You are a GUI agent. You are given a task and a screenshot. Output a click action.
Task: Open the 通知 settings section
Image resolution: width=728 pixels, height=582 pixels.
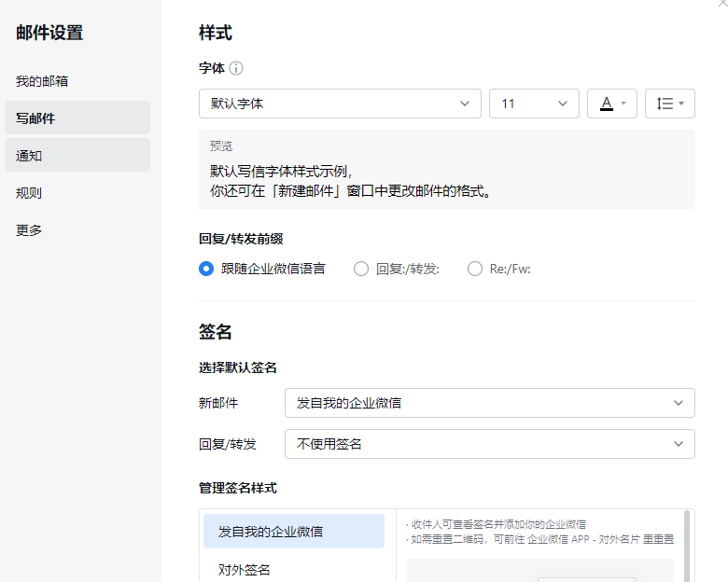pos(77,155)
